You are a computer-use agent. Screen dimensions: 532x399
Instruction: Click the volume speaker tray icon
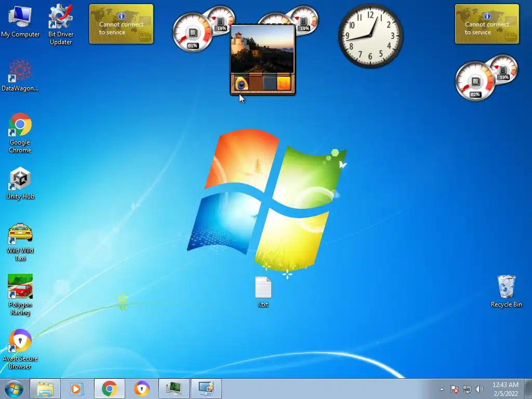[x=479, y=389]
